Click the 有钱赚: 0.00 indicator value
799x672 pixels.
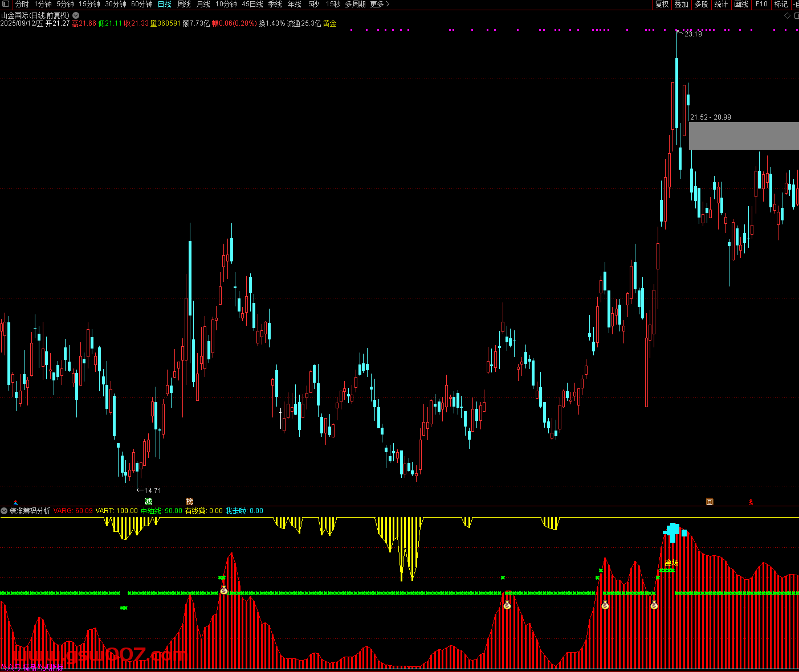204,511
